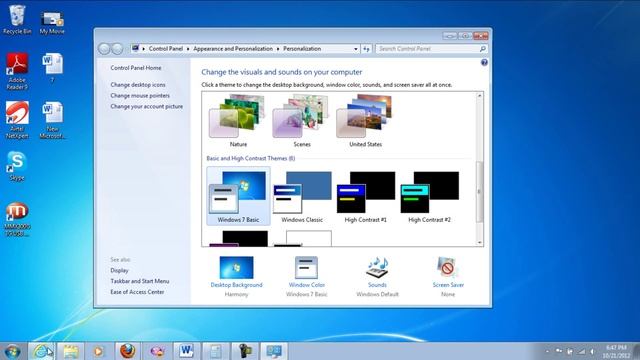
Task: Open Window Color settings
Action: pyautogui.click(x=307, y=276)
